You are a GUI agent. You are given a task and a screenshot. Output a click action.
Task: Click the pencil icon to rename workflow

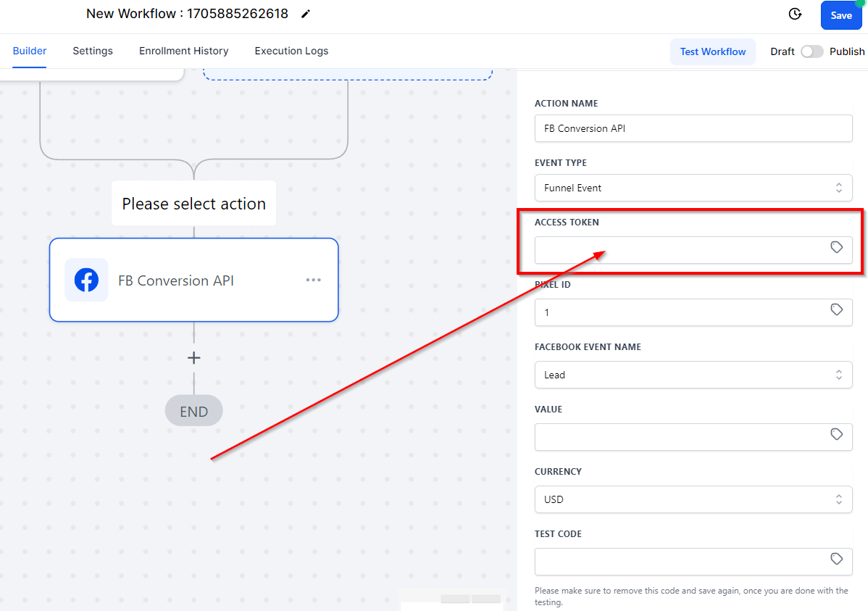point(306,14)
